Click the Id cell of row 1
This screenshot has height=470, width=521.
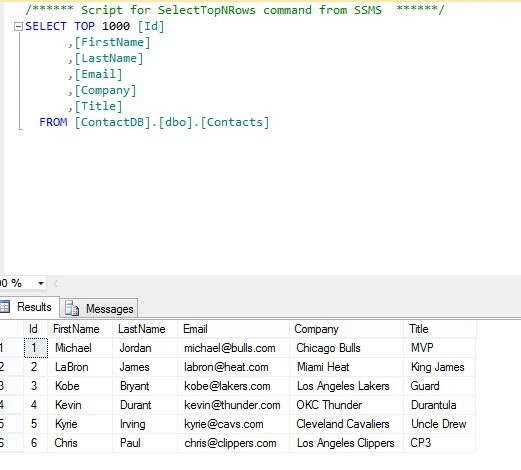point(36,348)
